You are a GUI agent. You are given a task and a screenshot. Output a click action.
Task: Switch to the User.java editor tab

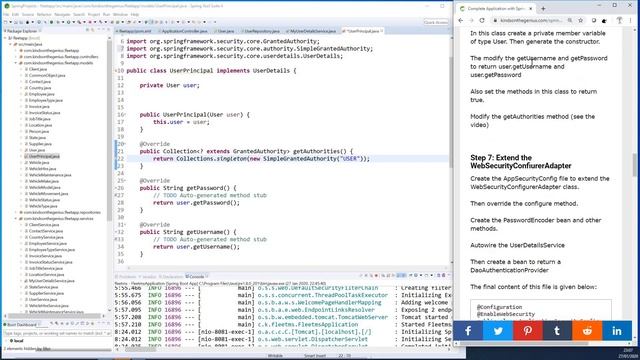point(225,31)
